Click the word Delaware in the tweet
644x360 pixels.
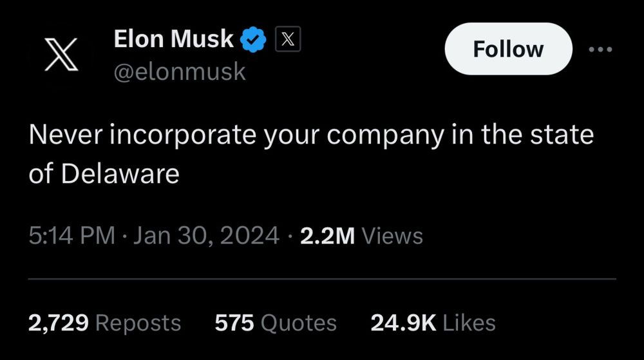click(120, 174)
